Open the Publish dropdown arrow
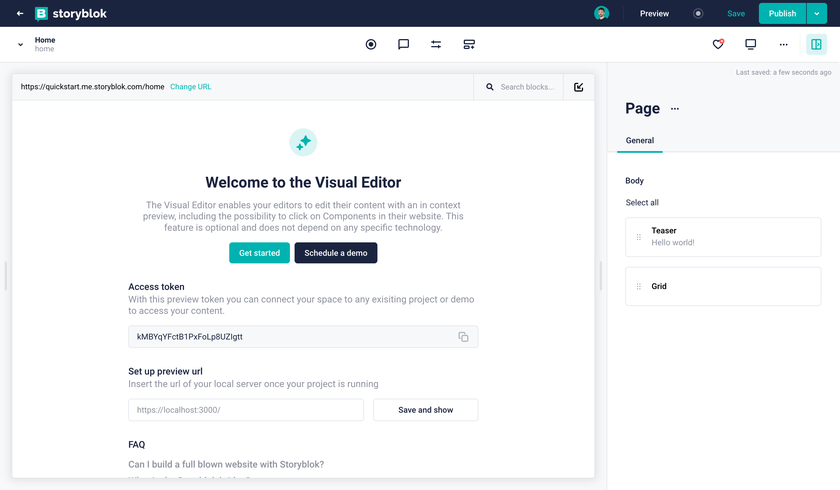Image resolution: width=840 pixels, height=490 pixels. coord(816,13)
